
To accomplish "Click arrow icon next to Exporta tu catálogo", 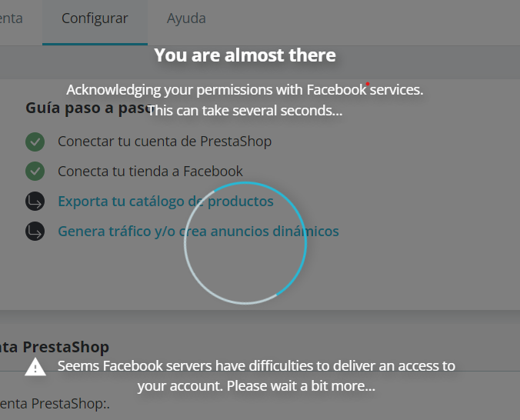I will pyautogui.click(x=35, y=202).
